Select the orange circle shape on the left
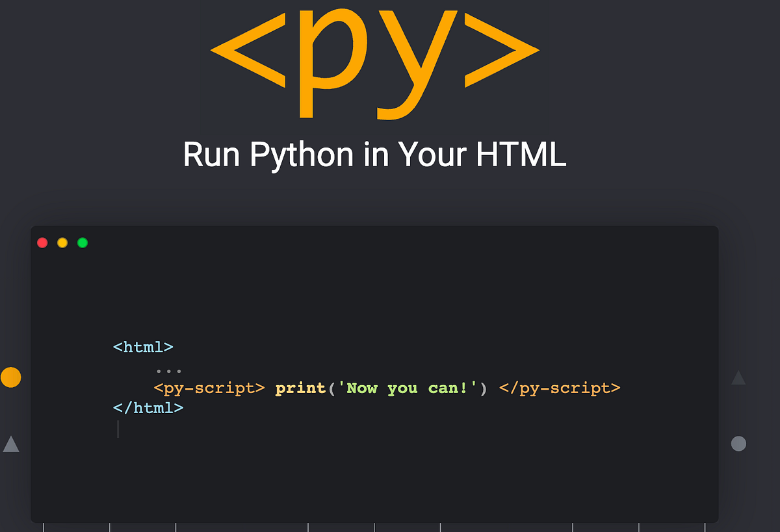 pos(11,377)
